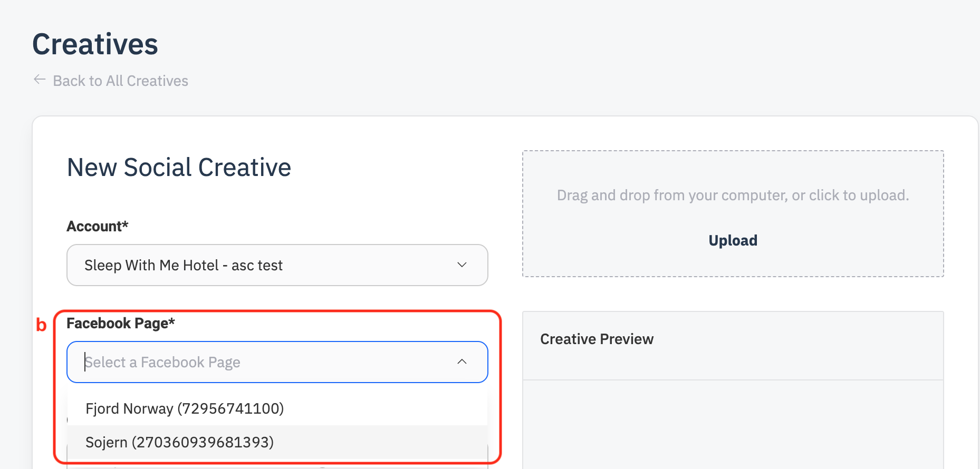Click the Creative Preview header
Image resolution: width=980 pixels, height=469 pixels.
point(597,339)
